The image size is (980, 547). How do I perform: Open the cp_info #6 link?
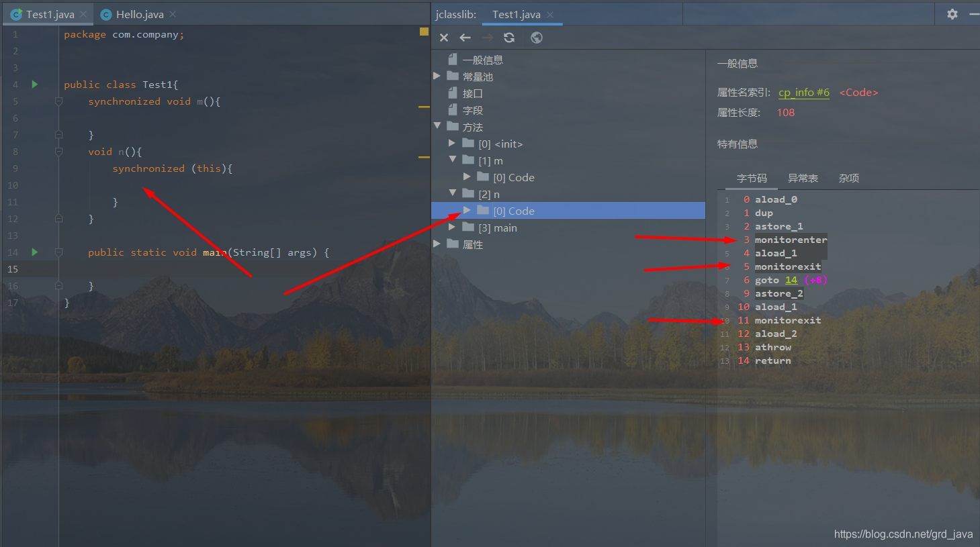804,93
